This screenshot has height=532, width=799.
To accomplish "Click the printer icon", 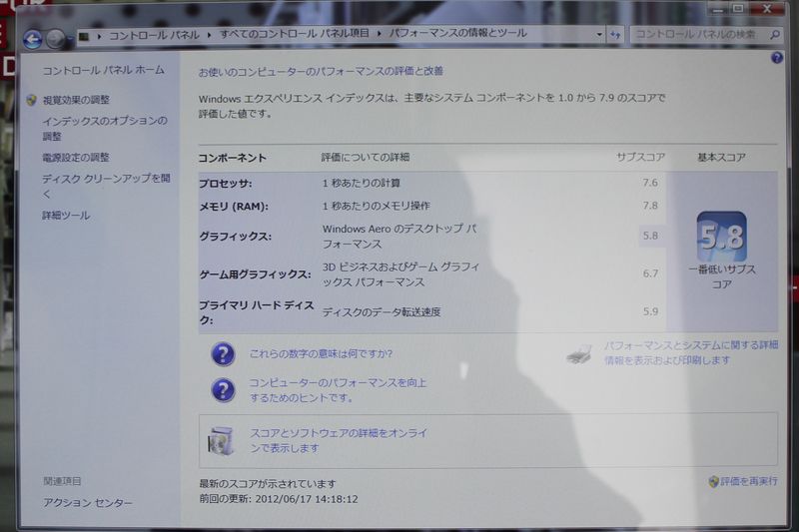I will (580, 353).
